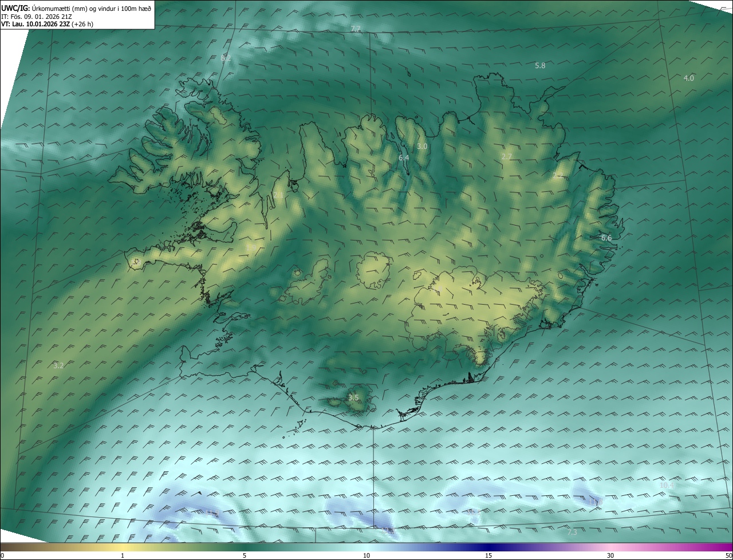
Task: Click the 30 tick label on the color scale
Action: pos(610,556)
